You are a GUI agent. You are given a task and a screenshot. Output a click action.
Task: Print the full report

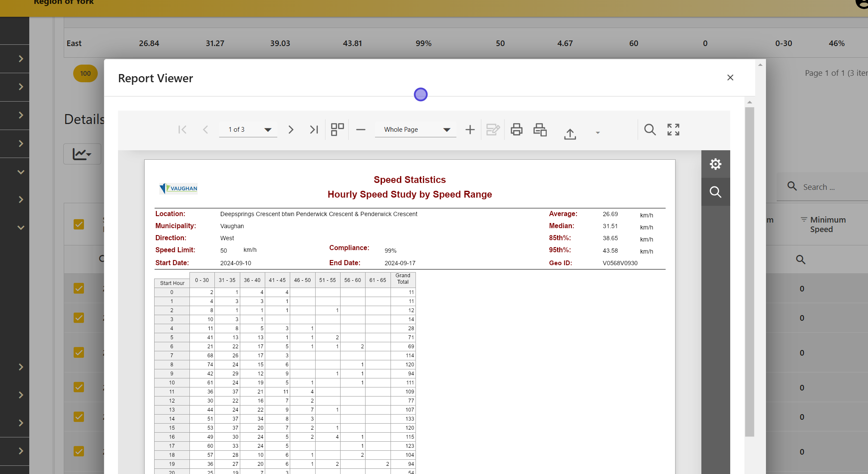click(x=516, y=130)
